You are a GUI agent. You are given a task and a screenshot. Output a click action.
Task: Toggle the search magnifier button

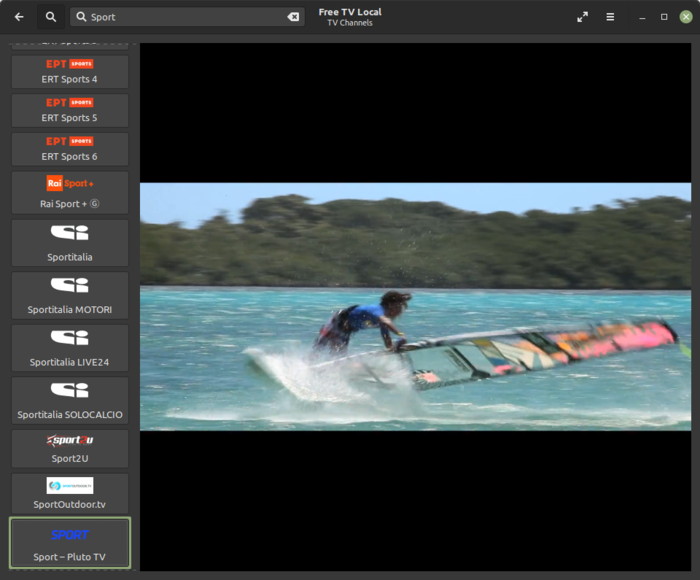pyautogui.click(x=50, y=17)
